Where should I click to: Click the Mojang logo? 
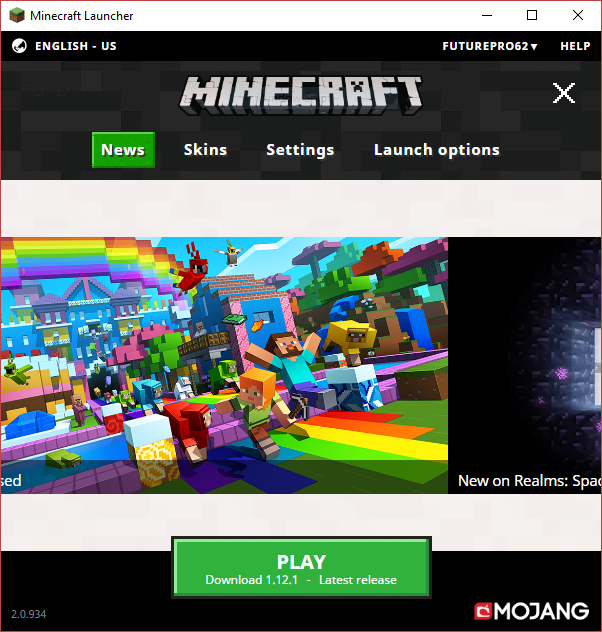point(531,611)
